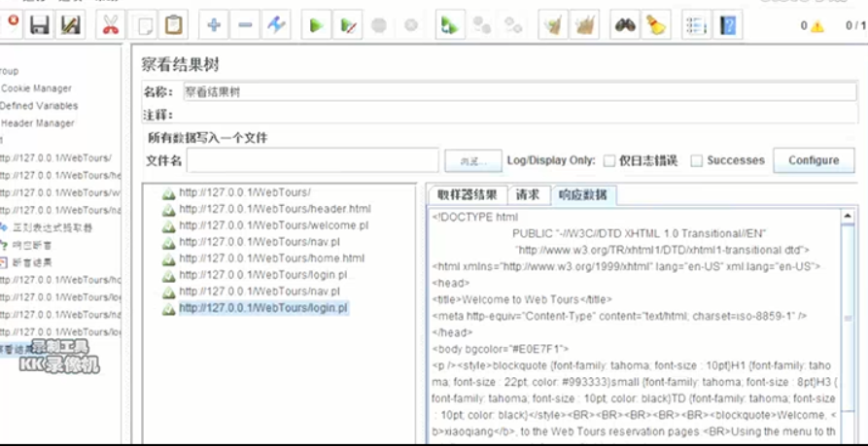
Task: Click the Remote Shutdown All icon
Action: 512,25
